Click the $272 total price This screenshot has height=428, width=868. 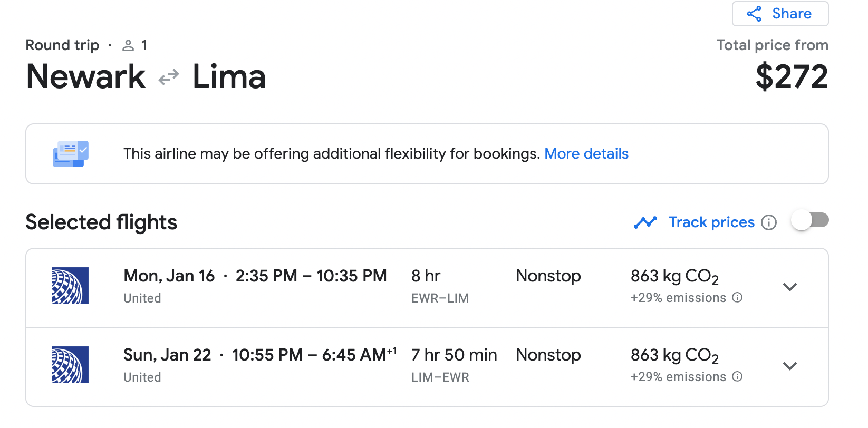click(x=793, y=76)
